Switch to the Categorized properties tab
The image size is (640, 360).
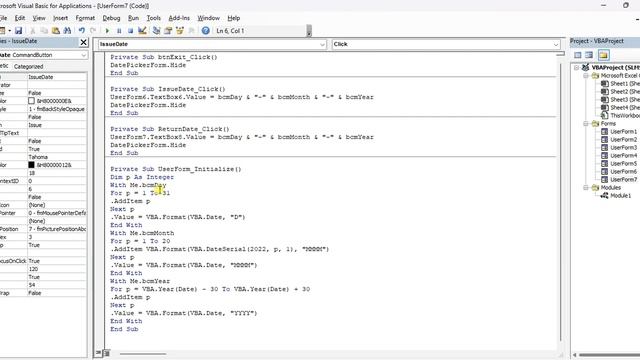pos(29,67)
